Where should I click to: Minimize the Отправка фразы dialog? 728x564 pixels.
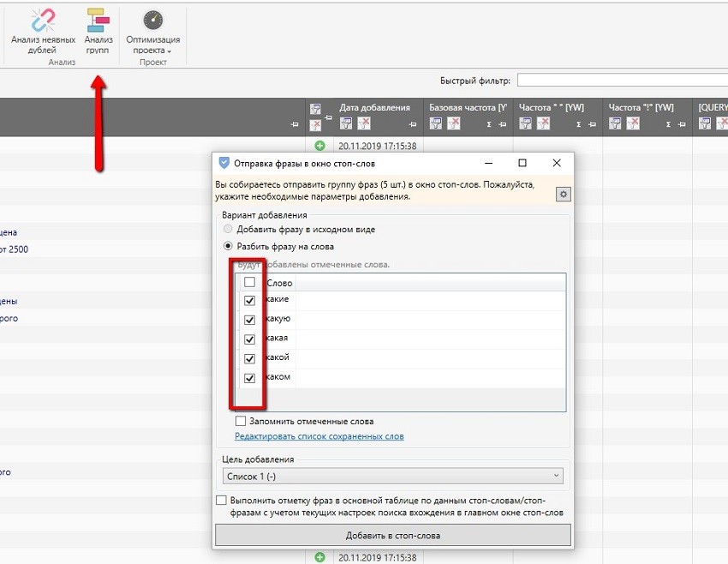488,163
